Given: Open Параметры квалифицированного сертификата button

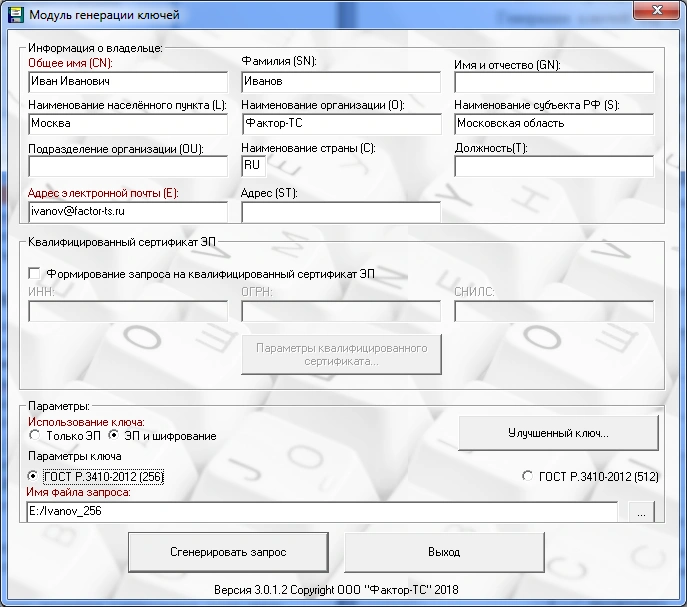Looking at the screenshot, I should coord(341,355).
